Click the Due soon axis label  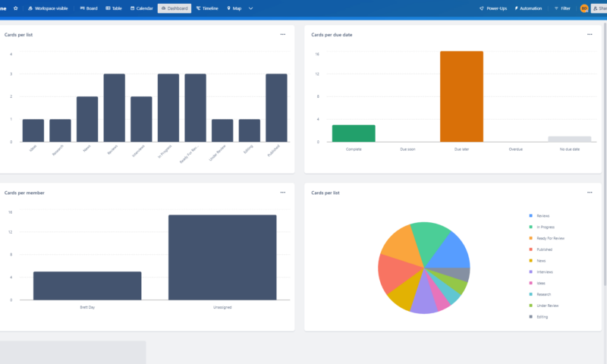[407, 149]
